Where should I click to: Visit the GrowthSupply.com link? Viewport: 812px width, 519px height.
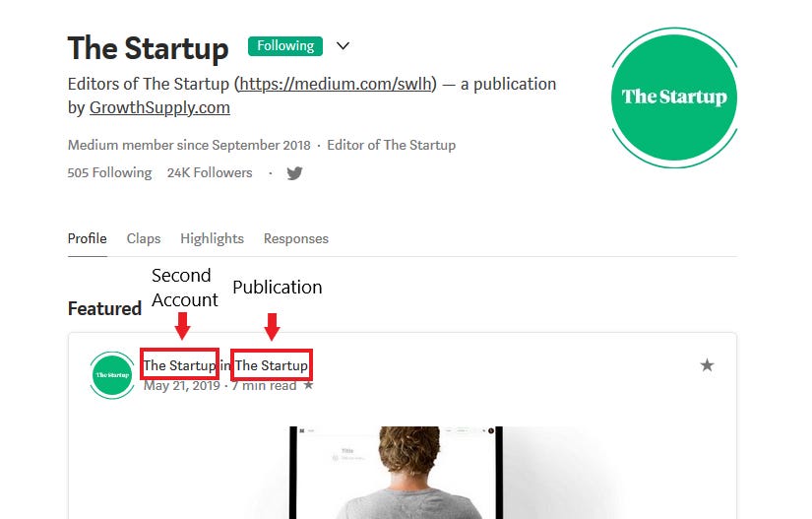click(x=159, y=108)
